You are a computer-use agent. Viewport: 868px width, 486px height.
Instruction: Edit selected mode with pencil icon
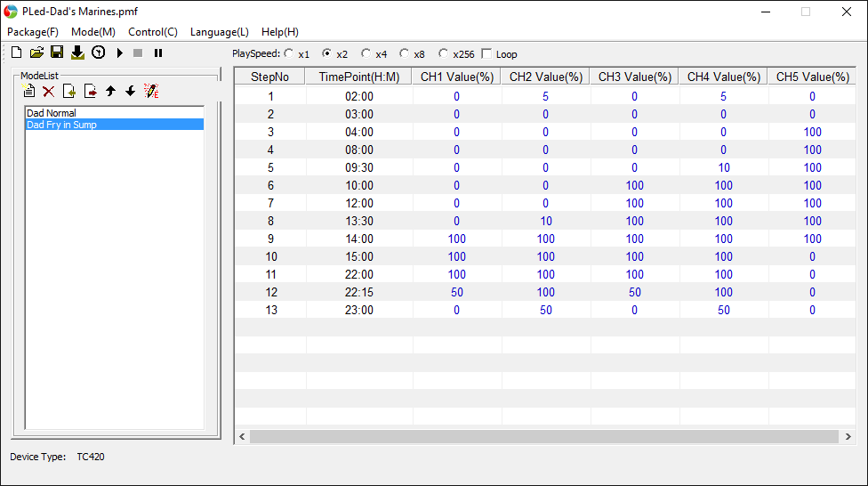point(151,91)
